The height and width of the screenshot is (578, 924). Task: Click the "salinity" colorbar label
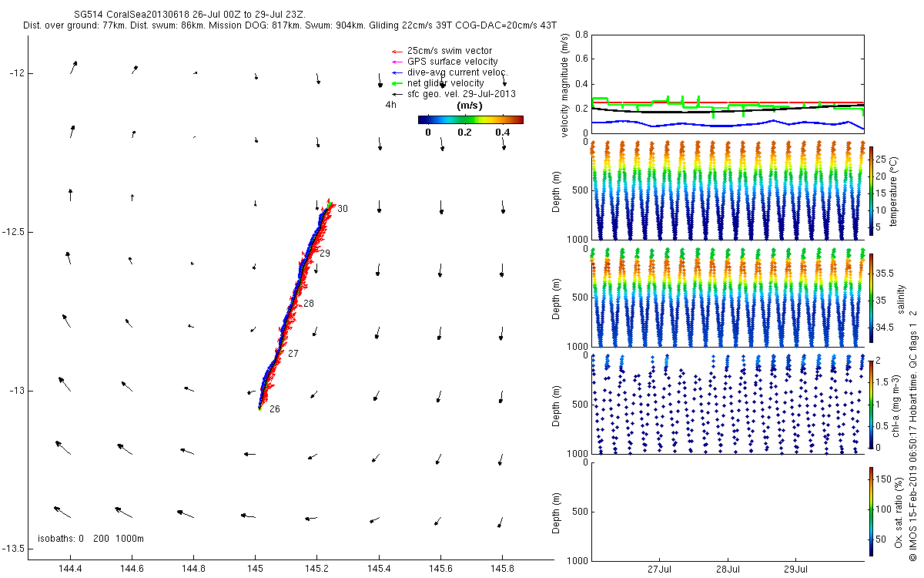(x=901, y=300)
